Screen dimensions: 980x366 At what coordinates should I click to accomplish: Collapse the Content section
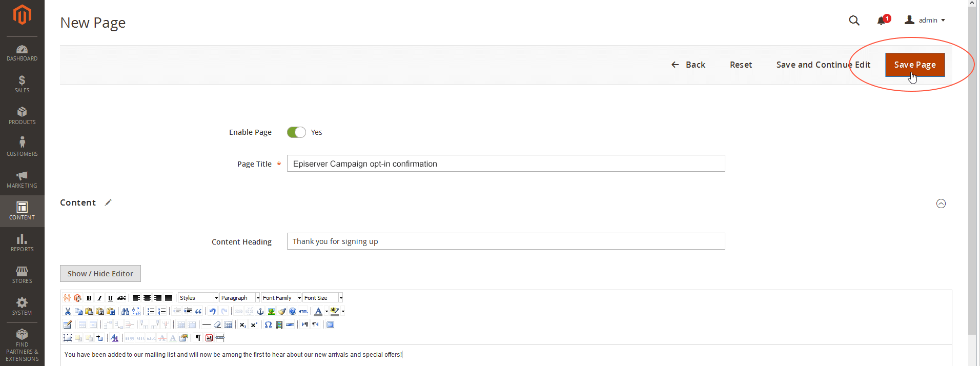point(941,204)
